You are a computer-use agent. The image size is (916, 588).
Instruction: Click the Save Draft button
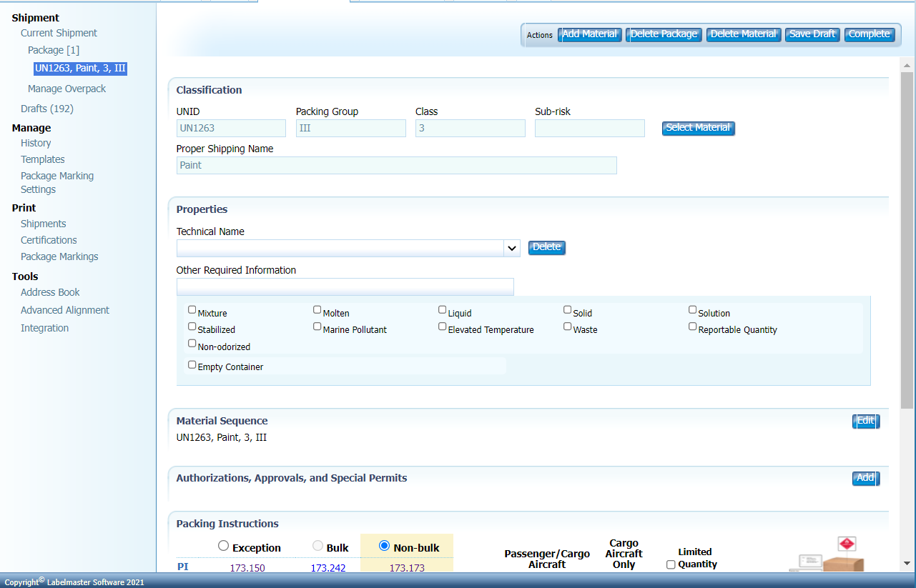[x=812, y=34]
